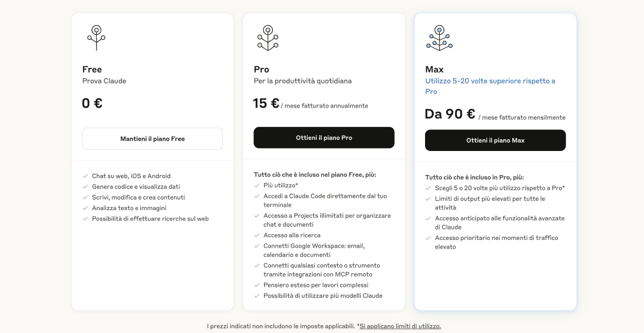The width and height of the screenshot is (644, 333).
Task: Click checkmark next to 'Pensiero esteso per lavori complessi'
Action: coord(257,285)
